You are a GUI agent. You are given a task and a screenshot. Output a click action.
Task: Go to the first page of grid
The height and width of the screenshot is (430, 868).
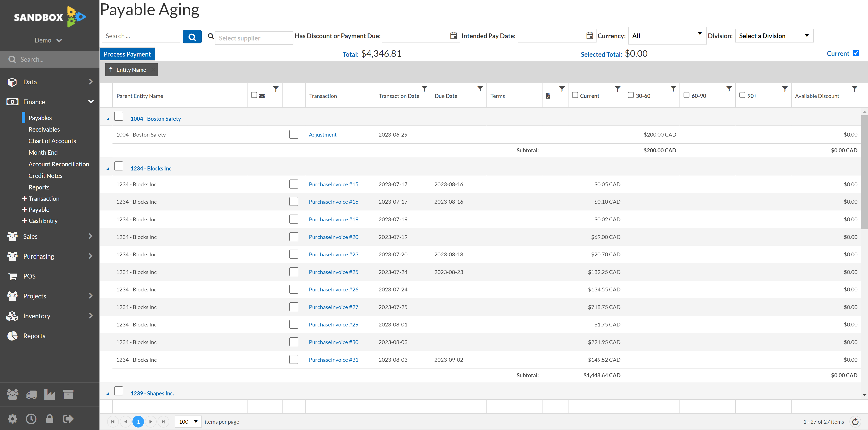click(x=113, y=422)
